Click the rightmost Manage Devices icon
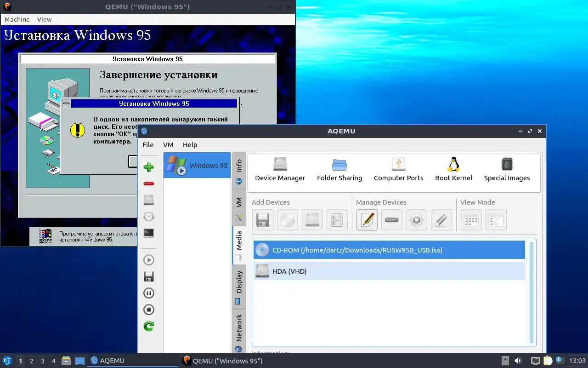 [441, 220]
